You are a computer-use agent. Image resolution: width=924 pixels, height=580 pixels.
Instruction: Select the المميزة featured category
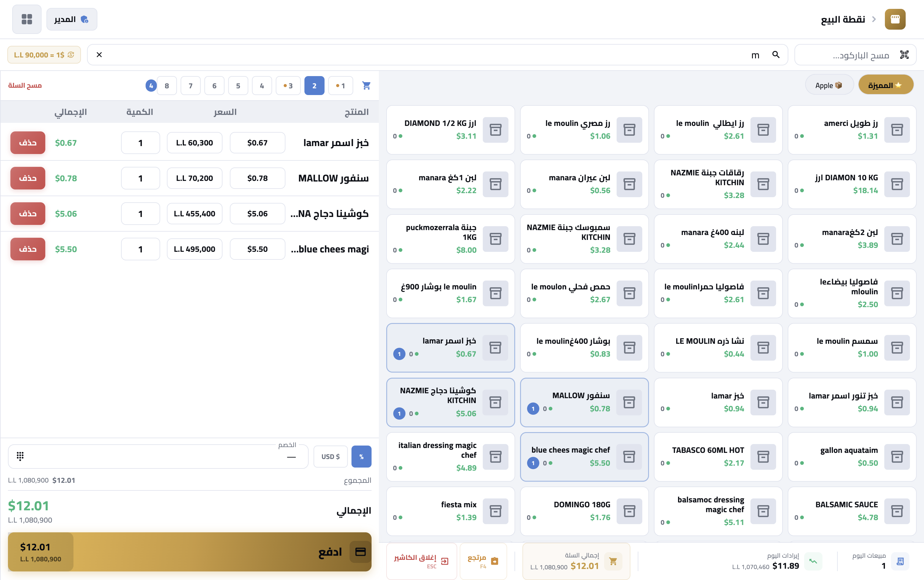885,85
